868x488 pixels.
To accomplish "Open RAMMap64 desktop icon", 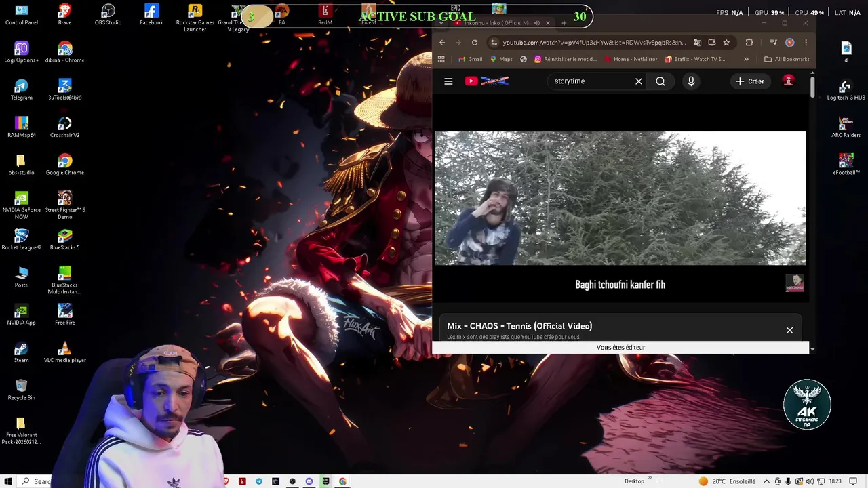I will pos(21,127).
